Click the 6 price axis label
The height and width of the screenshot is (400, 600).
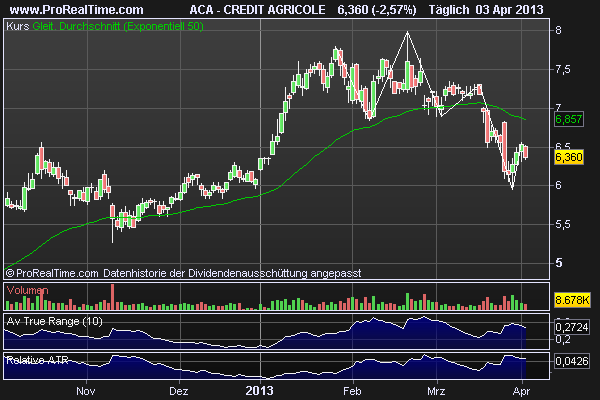tap(558, 185)
